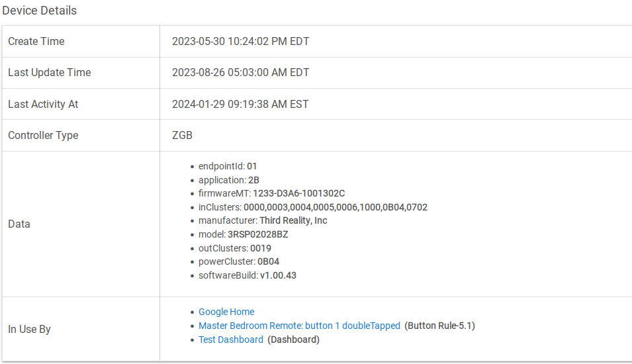Click the Last Update Time value 2023-08-26
The width and height of the screenshot is (632, 364).
point(241,73)
